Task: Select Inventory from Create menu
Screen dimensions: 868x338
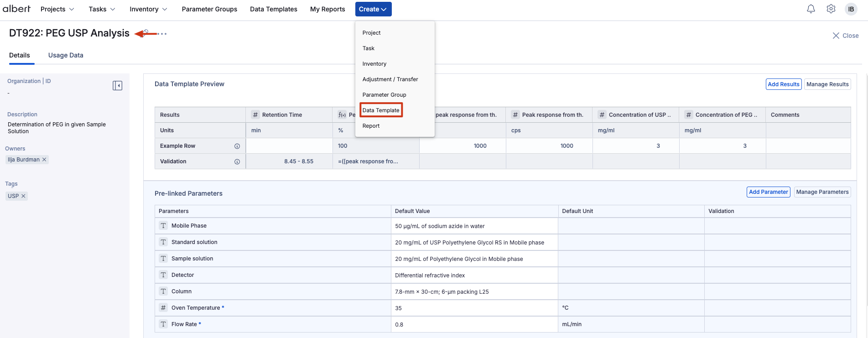Action: pos(374,64)
